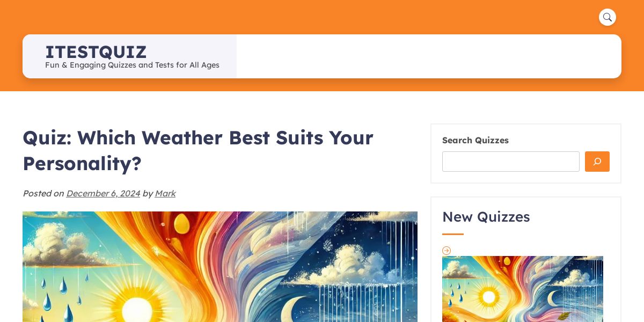Image resolution: width=644 pixels, height=322 pixels.
Task: Open the New Quizzes weather thumbnail
Action: [x=523, y=289]
